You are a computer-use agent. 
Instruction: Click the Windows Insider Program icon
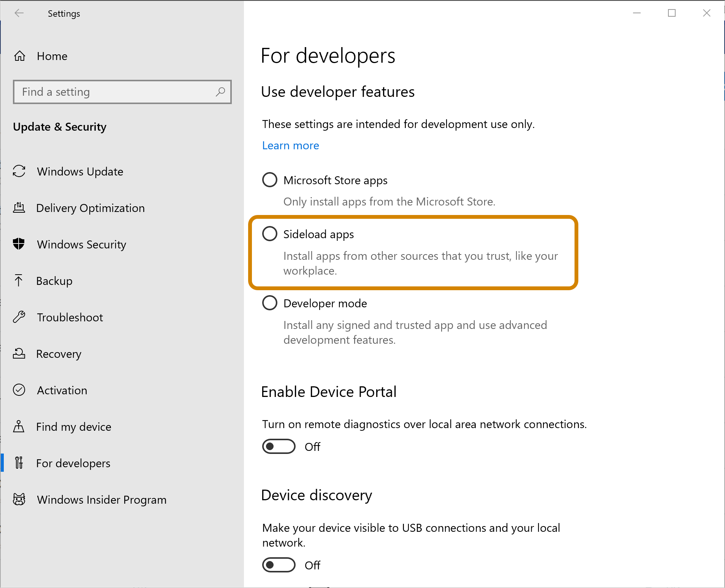(19, 499)
